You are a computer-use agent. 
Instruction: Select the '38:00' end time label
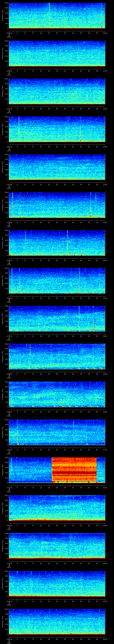click(x=105, y=336)
